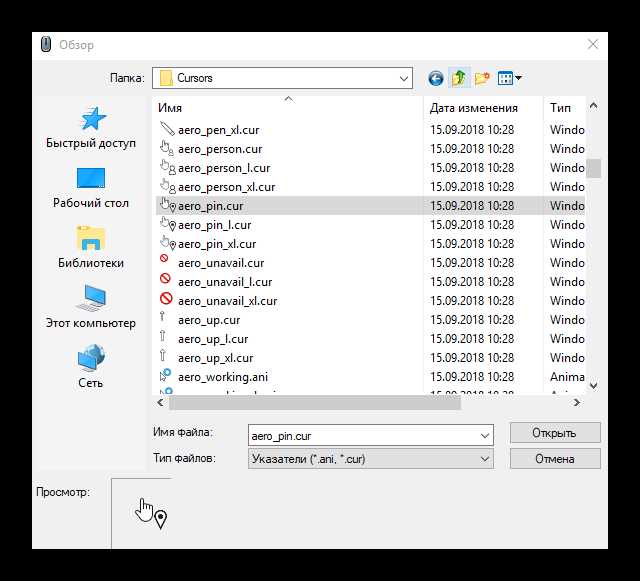
Task: Click the aero_unavail_xl.cur file icon
Action: click(166, 298)
